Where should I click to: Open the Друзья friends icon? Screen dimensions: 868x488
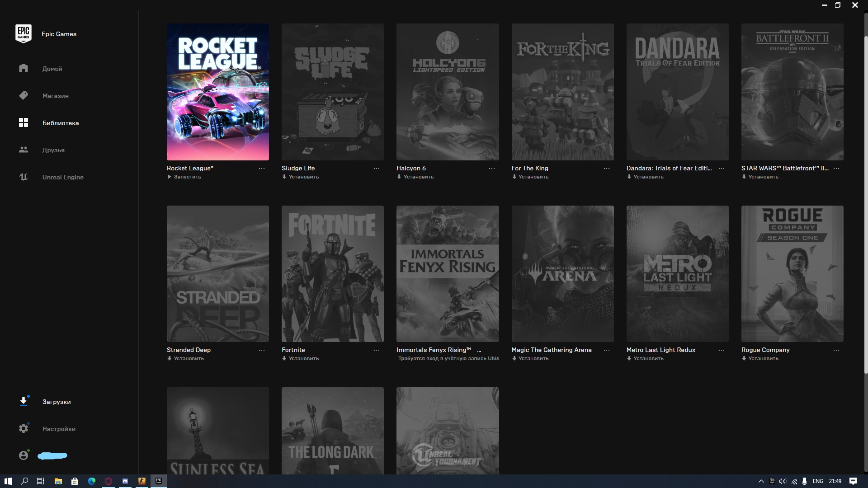pyautogui.click(x=24, y=150)
